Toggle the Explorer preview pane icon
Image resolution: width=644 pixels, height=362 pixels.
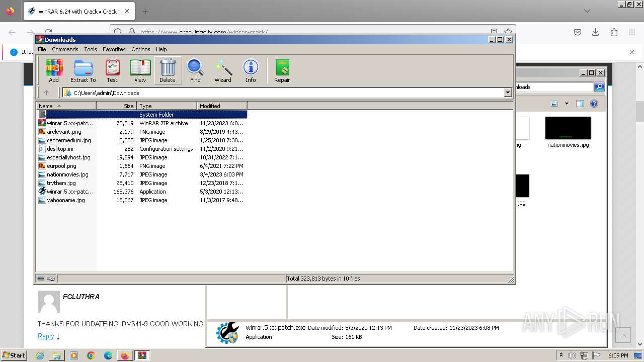pos(580,104)
